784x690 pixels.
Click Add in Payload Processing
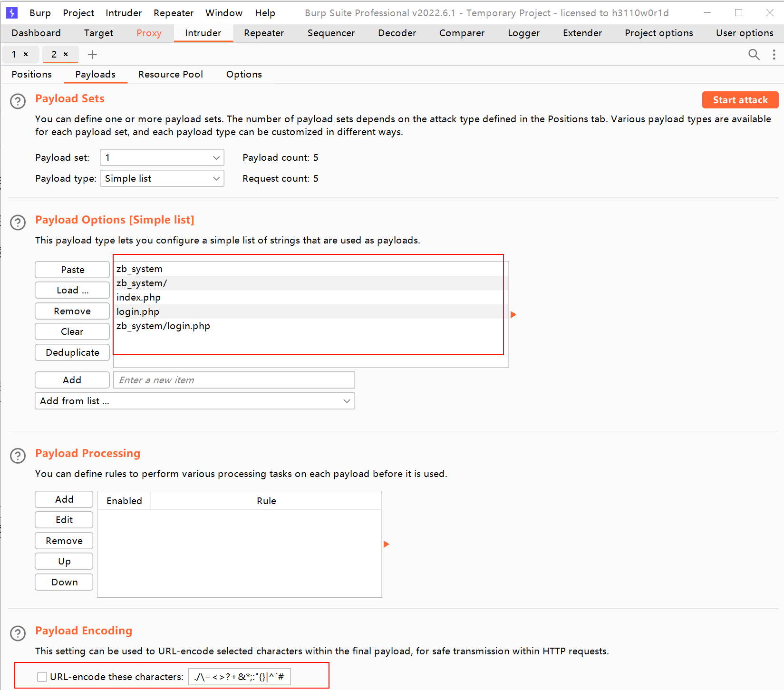[x=64, y=499]
